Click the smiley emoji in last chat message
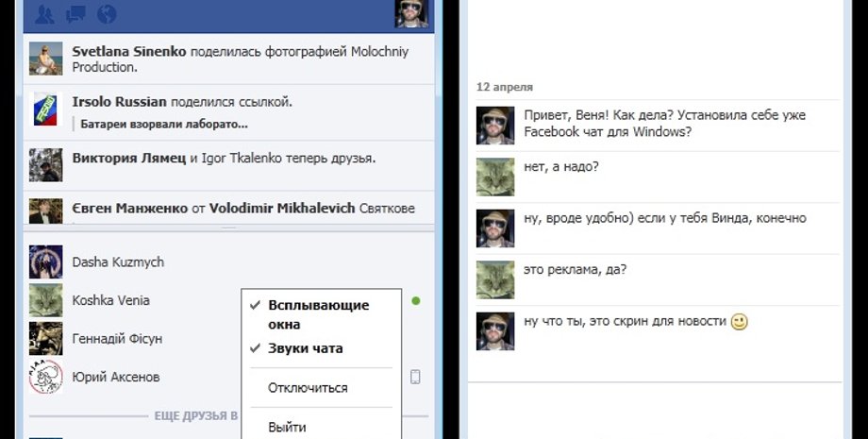The height and width of the screenshot is (439, 868). [739, 322]
